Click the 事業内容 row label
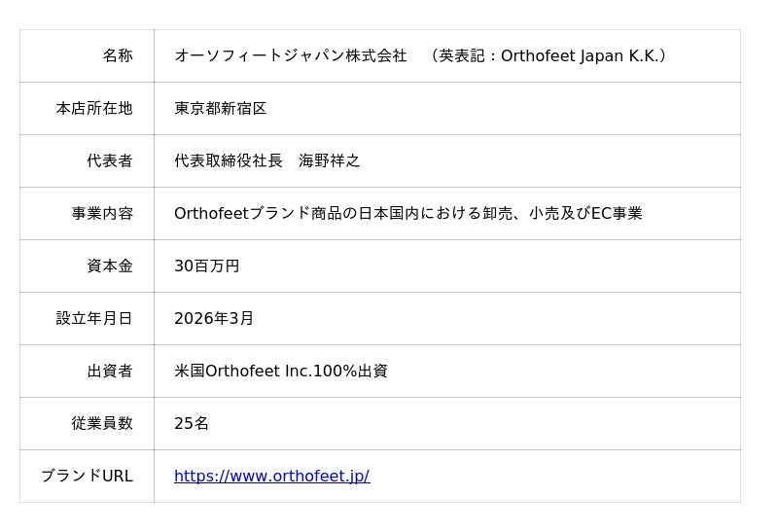Screen dimensions: 778x532 (x=102, y=213)
